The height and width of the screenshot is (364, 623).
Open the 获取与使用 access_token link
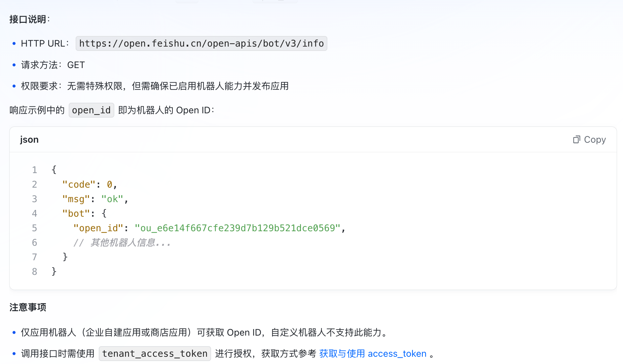point(373,354)
